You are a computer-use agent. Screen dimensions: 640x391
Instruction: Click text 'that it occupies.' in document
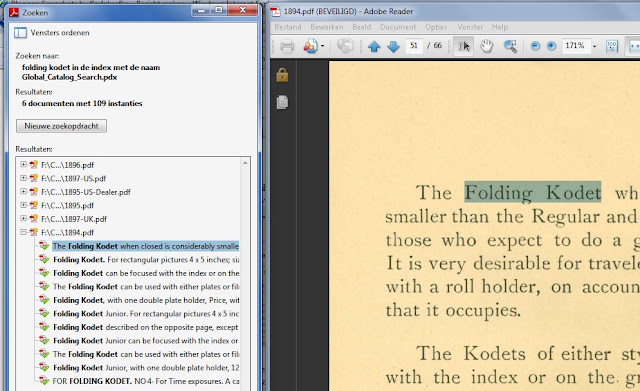coord(453,311)
